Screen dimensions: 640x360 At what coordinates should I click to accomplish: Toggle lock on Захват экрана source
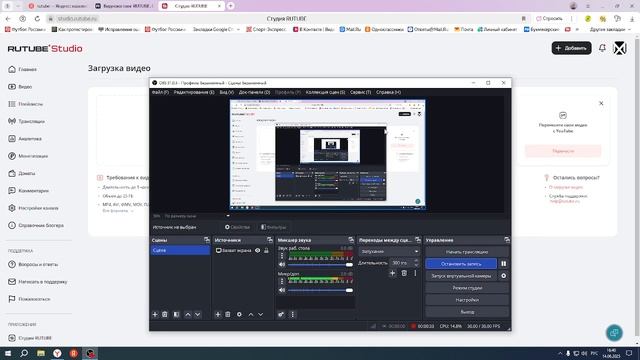[x=267, y=251]
